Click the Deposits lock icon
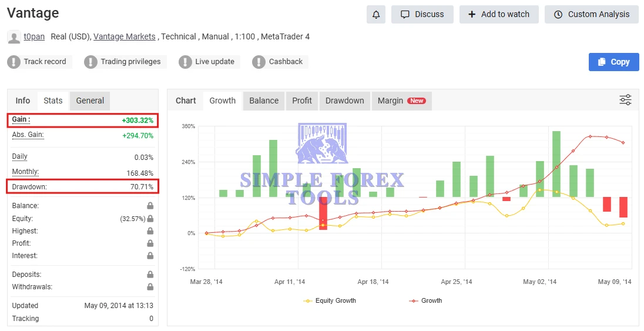This screenshot has width=644, height=331. pyautogui.click(x=150, y=274)
